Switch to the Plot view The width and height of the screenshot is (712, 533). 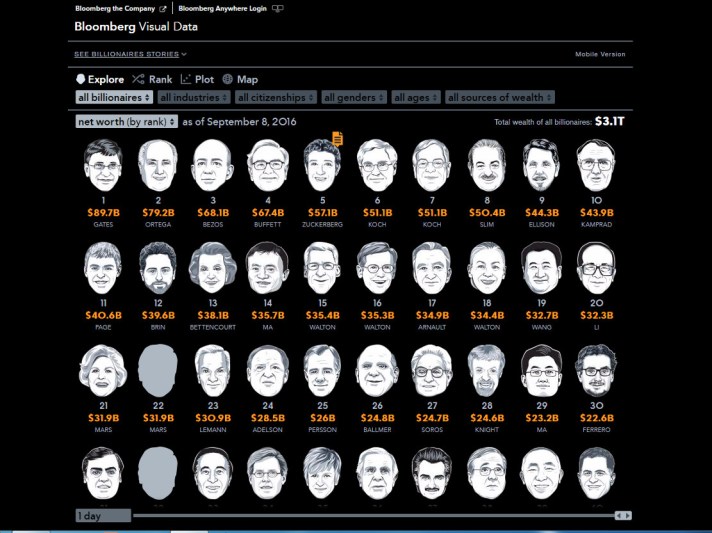[x=197, y=79]
